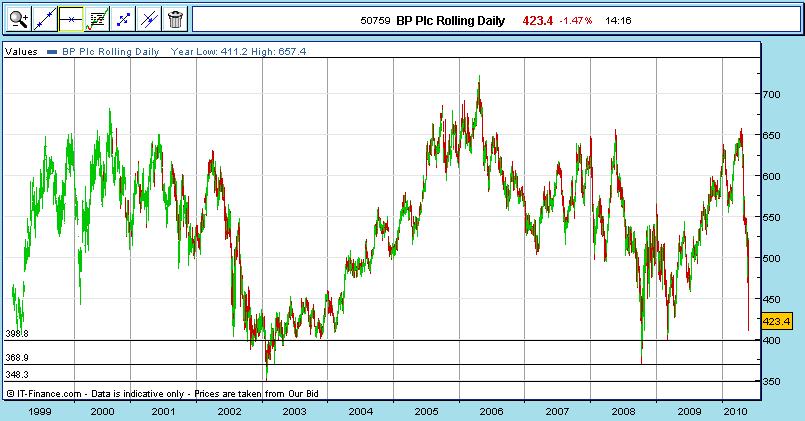Click the trash can delete icon

[x=175, y=20]
